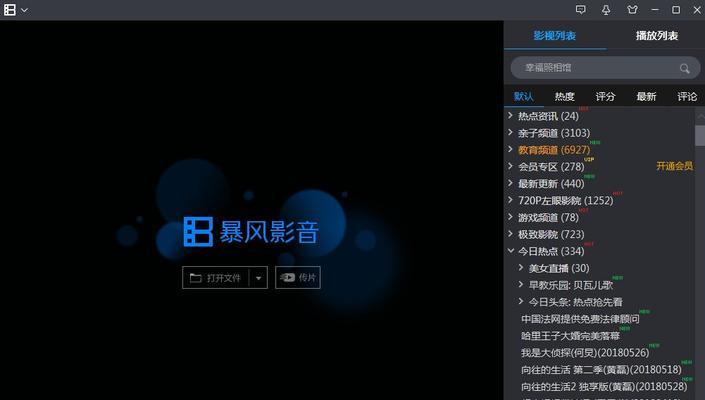Click the 打开文件 button
Screen dimensions: 705x400
click(x=216, y=277)
